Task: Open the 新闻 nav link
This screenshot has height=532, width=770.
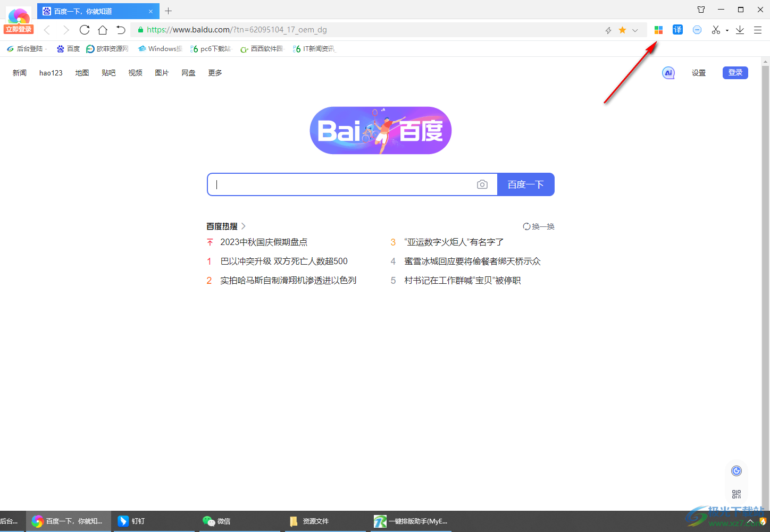Action: (20, 73)
